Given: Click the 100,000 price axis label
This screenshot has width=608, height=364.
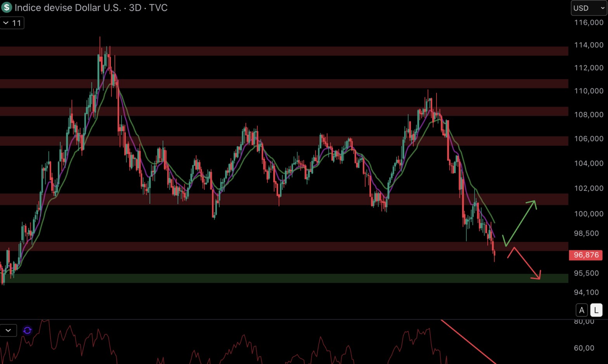Looking at the screenshot, I should [589, 214].
